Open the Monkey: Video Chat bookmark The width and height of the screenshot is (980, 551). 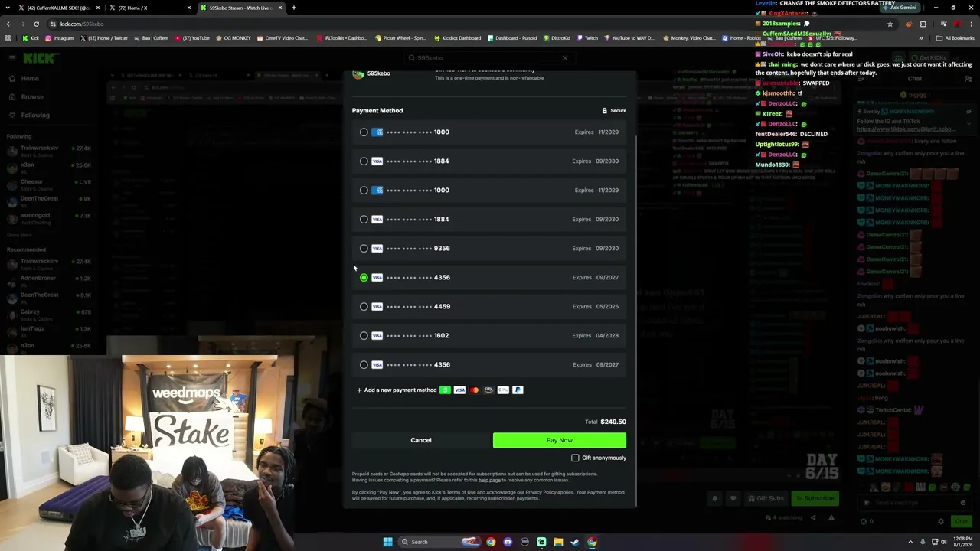tap(690, 38)
